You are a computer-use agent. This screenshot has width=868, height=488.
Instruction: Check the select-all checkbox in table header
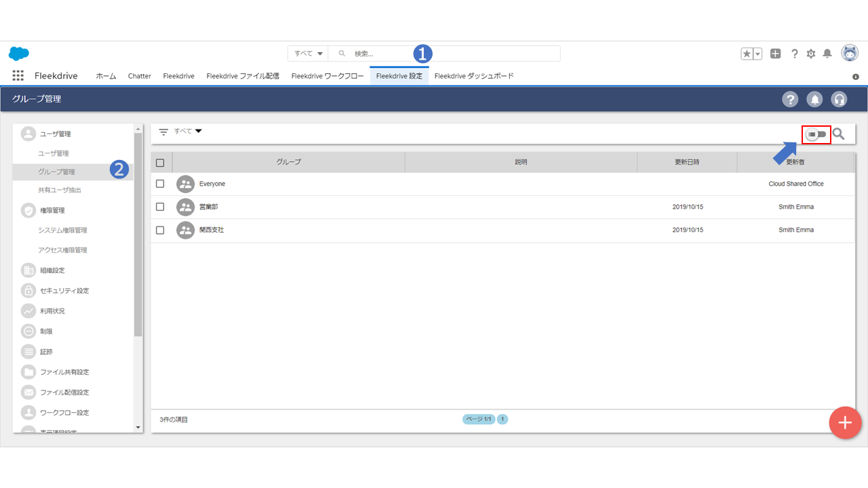point(160,163)
